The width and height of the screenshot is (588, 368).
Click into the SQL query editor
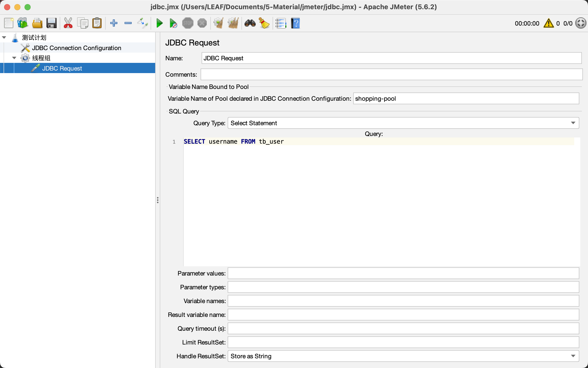coord(382,202)
